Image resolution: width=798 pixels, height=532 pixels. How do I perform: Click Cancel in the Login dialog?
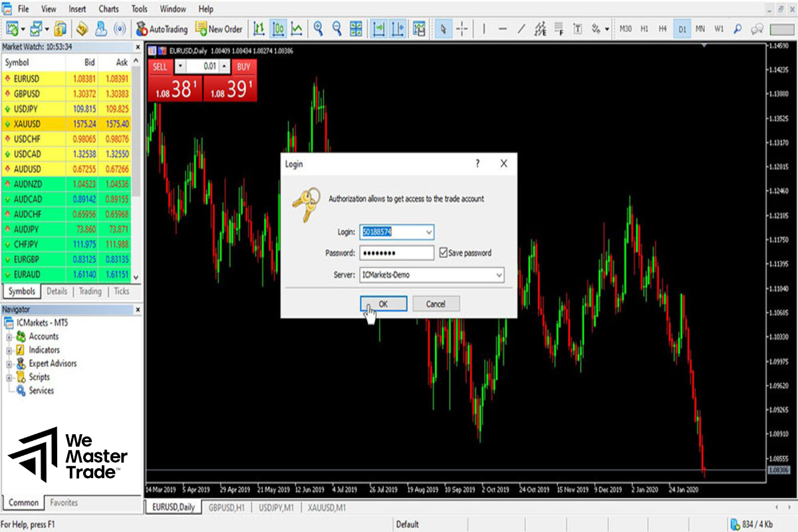(x=436, y=304)
